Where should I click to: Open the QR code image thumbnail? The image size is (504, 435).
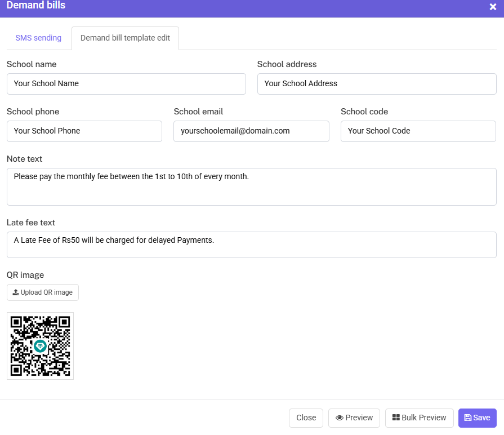click(x=40, y=346)
